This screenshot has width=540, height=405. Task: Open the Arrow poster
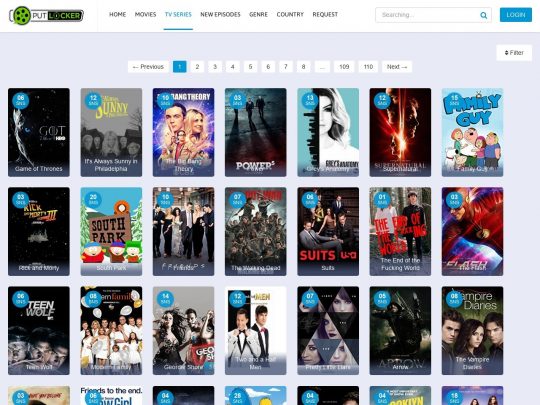pos(400,331)
